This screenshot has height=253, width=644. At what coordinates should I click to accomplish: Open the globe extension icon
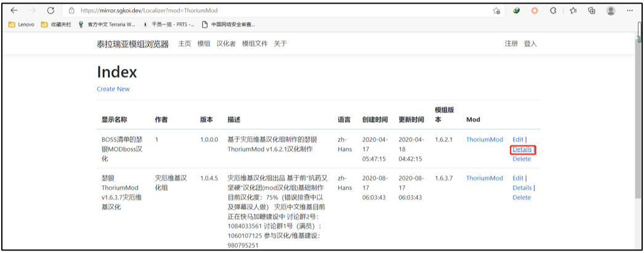tap(517, 10)
